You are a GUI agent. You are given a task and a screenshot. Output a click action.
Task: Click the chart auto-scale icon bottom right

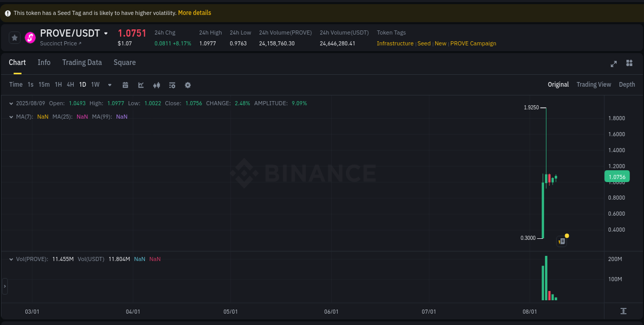point(623,312)
